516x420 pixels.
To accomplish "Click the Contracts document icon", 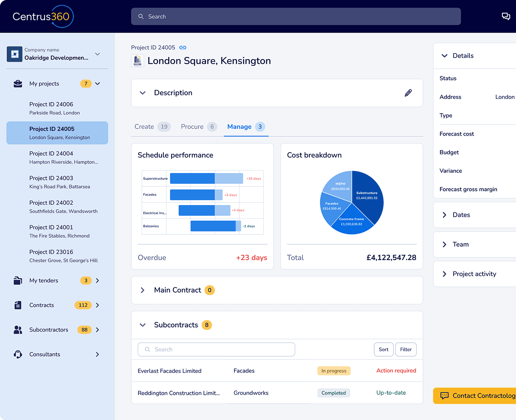I will 18,305.
